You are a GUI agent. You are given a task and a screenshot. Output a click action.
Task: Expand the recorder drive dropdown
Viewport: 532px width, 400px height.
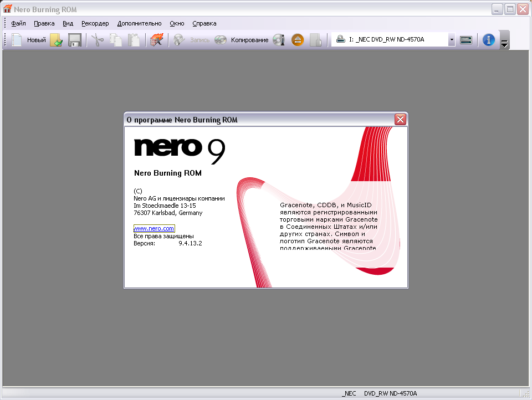(451, 39)
